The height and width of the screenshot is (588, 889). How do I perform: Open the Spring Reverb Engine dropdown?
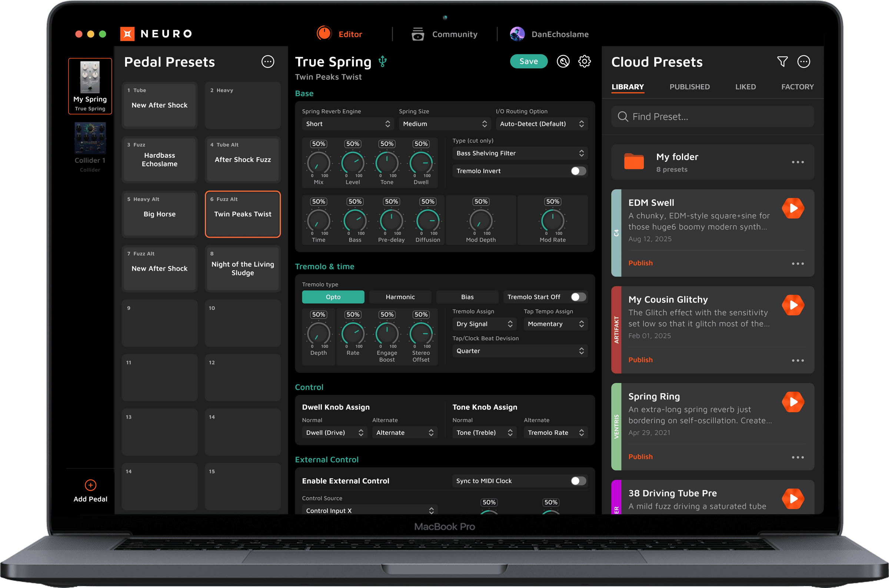click(348, 124)
